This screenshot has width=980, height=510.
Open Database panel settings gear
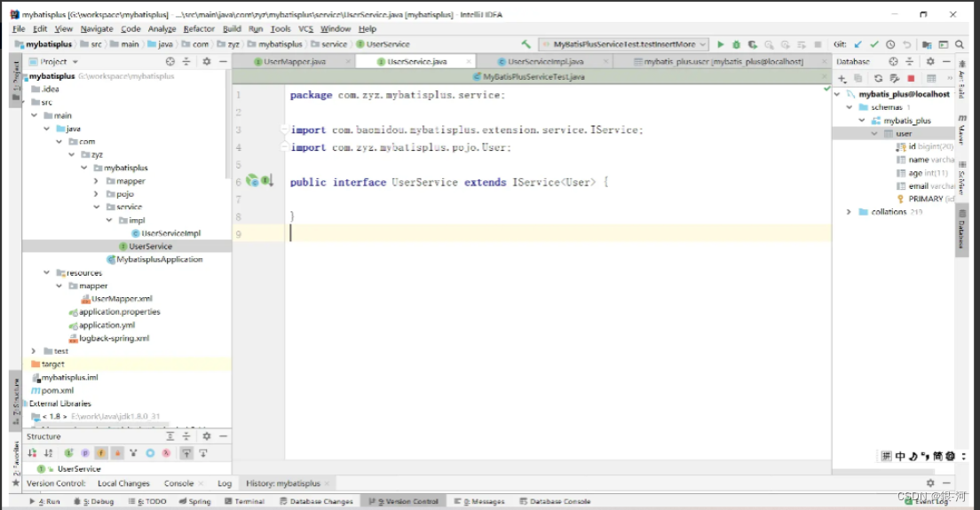click(x=930, y=61)
